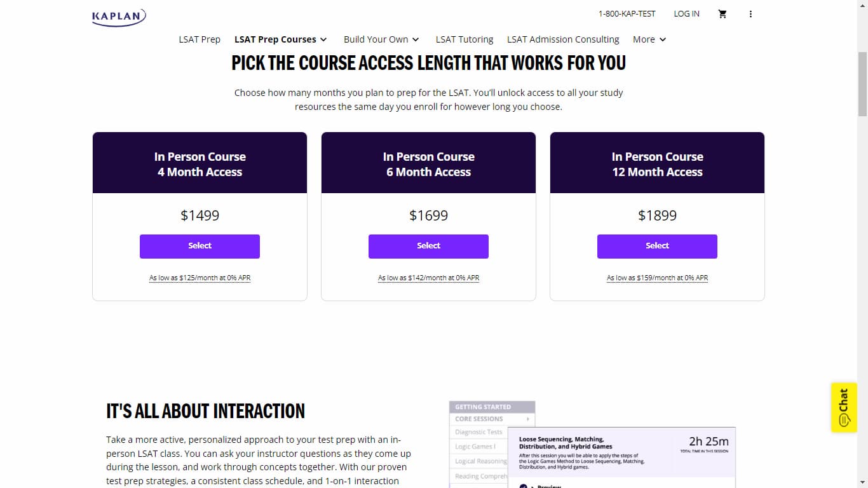Click the Kaplan logo
The height and width of the screenshot is (488, 868).
[x=119, y=17]
